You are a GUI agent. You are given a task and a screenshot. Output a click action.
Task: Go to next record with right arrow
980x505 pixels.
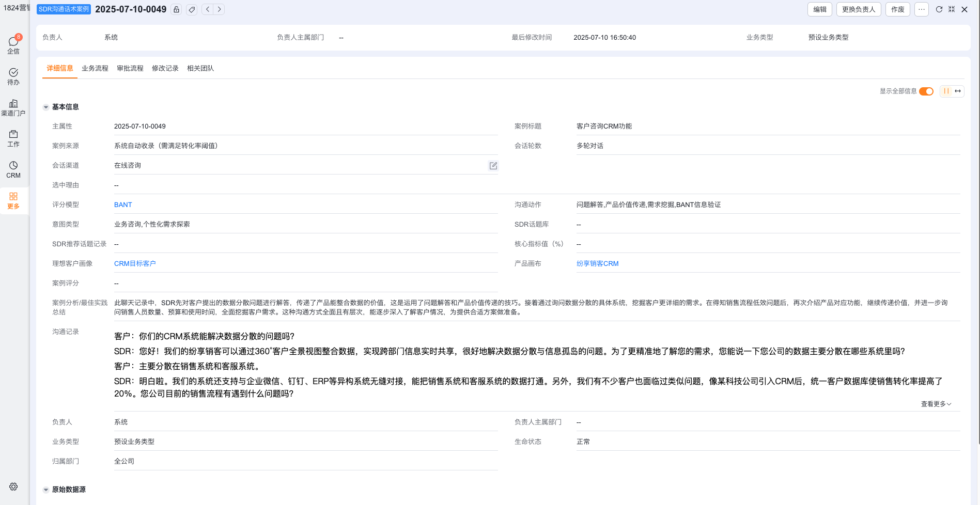219,9
